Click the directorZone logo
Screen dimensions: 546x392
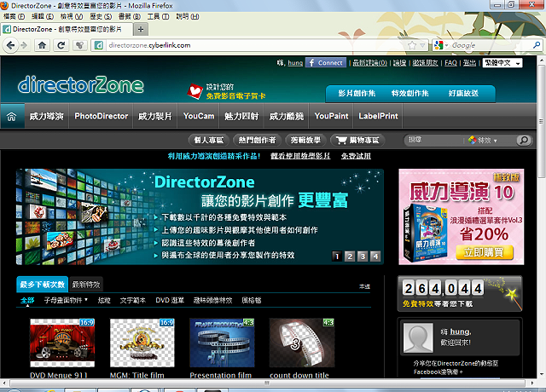point(81,84)
